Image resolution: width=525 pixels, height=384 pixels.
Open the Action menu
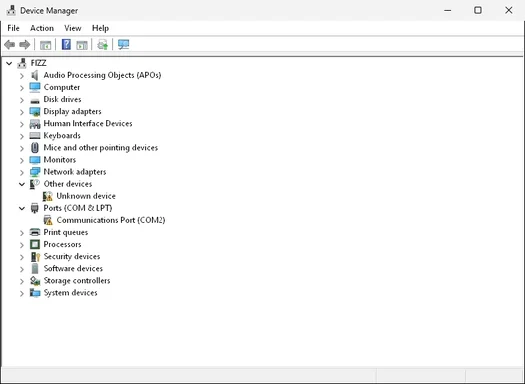(42, 28)
